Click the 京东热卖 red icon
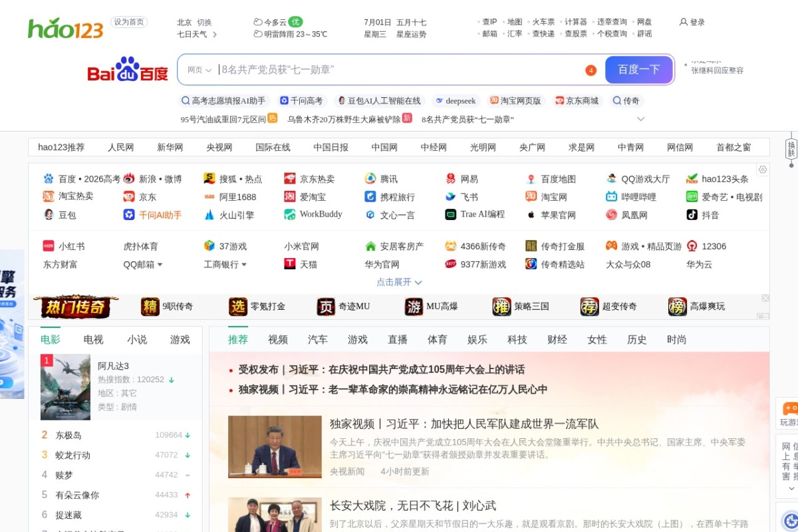798x532 pixels. [290, 179]
